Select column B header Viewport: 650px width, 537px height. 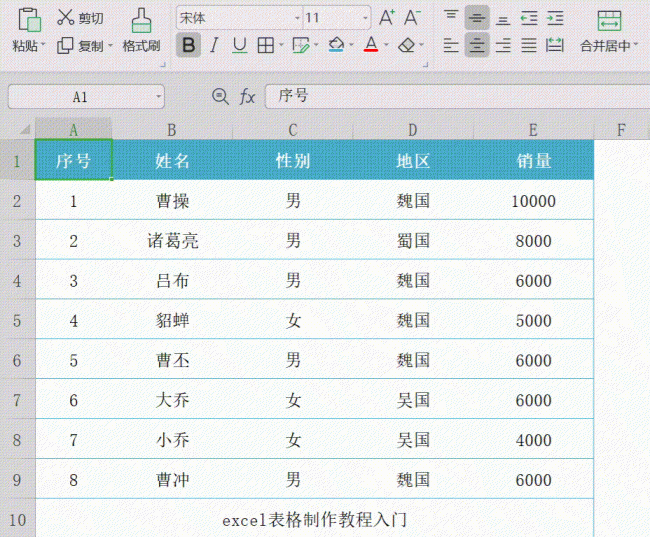pyautogui.click(x=172, y=130)
